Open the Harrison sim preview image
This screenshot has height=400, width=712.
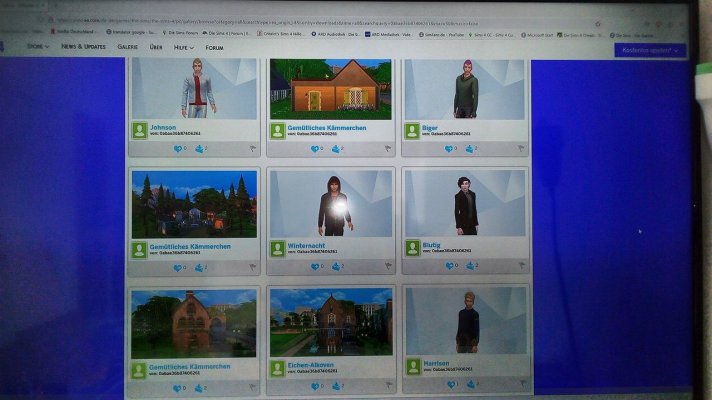coord(466,321)
